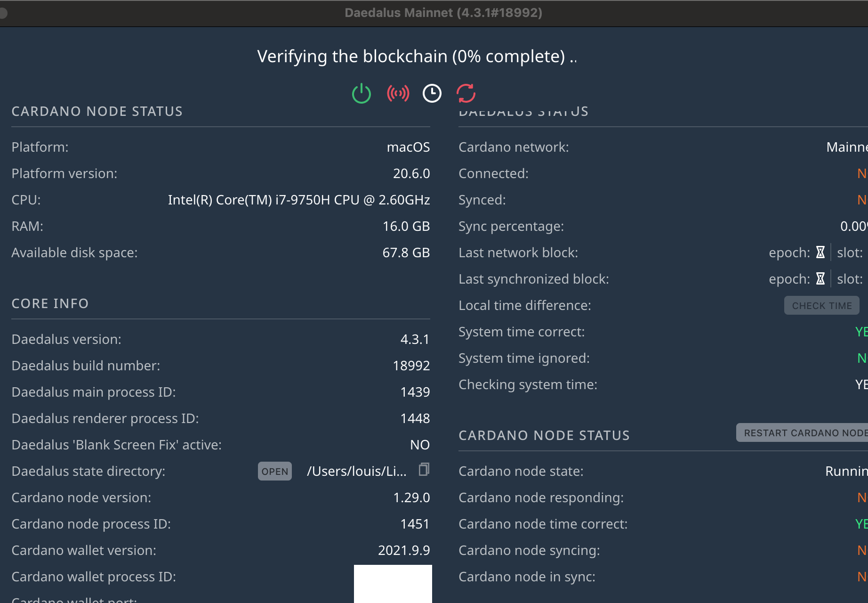The width and height of the screenshot is (868, 603).
Task: Click the 'Cardano network:' label
Action: [x=514, y=147]
